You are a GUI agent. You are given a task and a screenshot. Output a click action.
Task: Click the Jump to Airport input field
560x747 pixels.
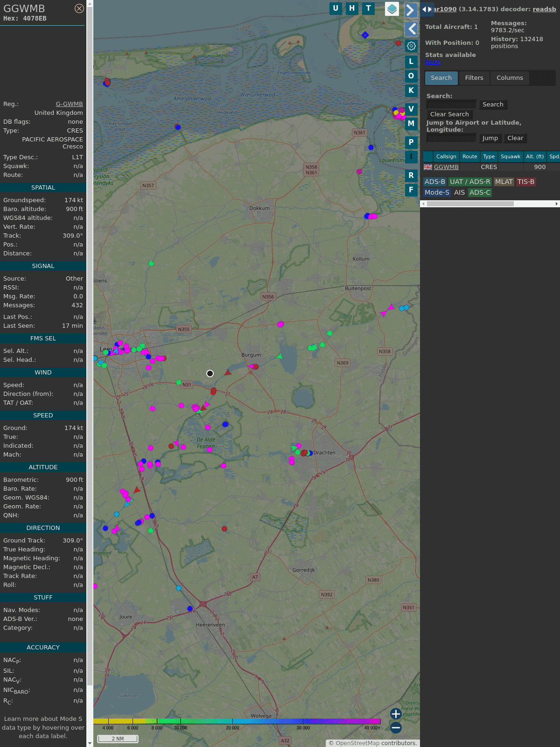(451, 138)
